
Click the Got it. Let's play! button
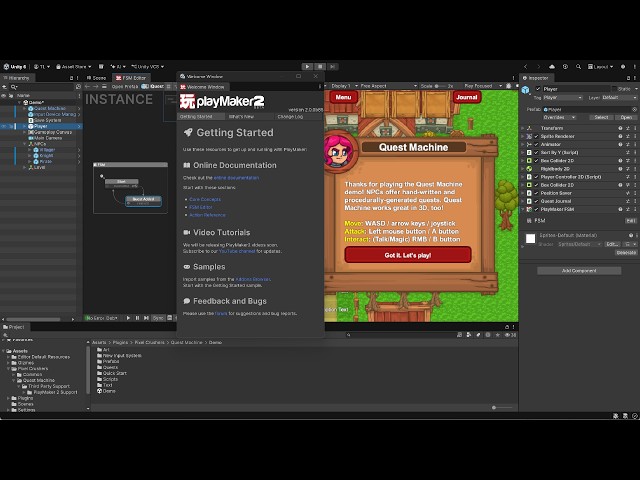408,255
